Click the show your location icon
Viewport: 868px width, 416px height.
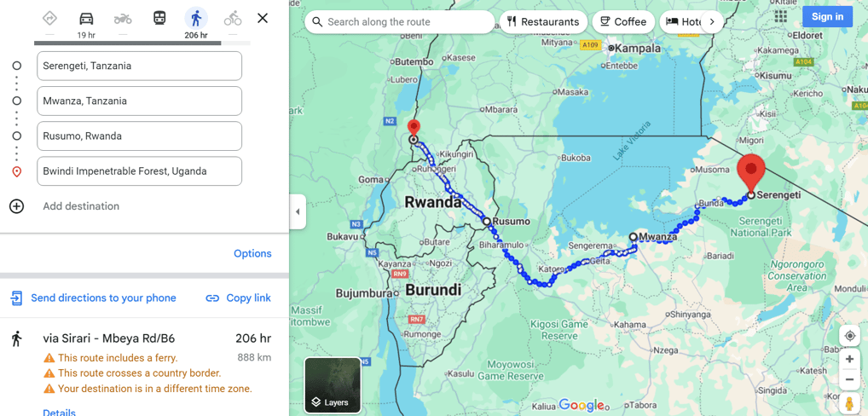849,337
